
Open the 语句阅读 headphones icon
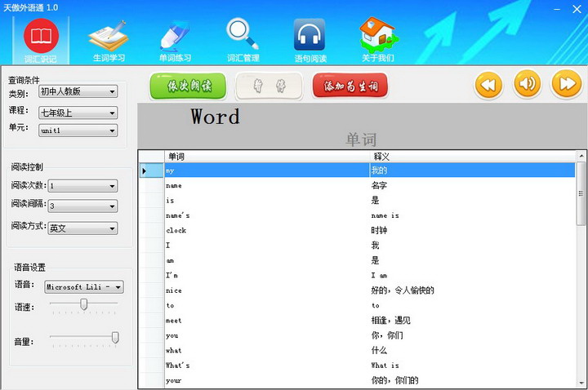[310, 35]
